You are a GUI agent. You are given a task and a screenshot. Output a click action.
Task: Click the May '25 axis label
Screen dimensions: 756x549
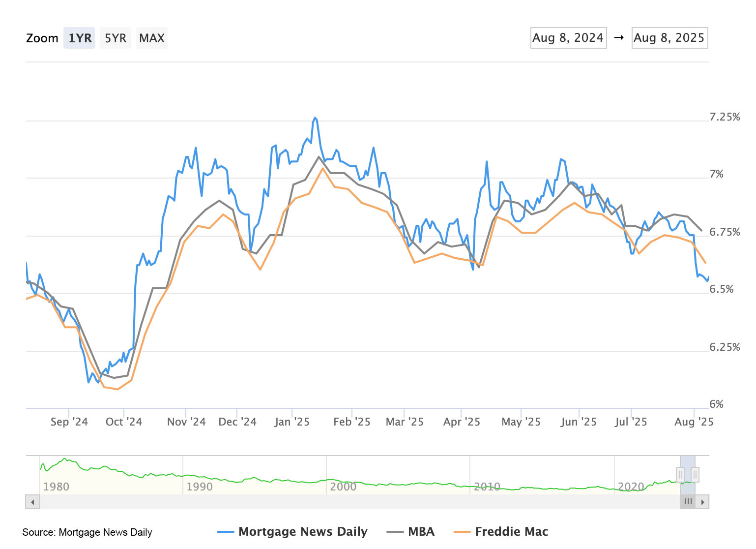point(521,422)
